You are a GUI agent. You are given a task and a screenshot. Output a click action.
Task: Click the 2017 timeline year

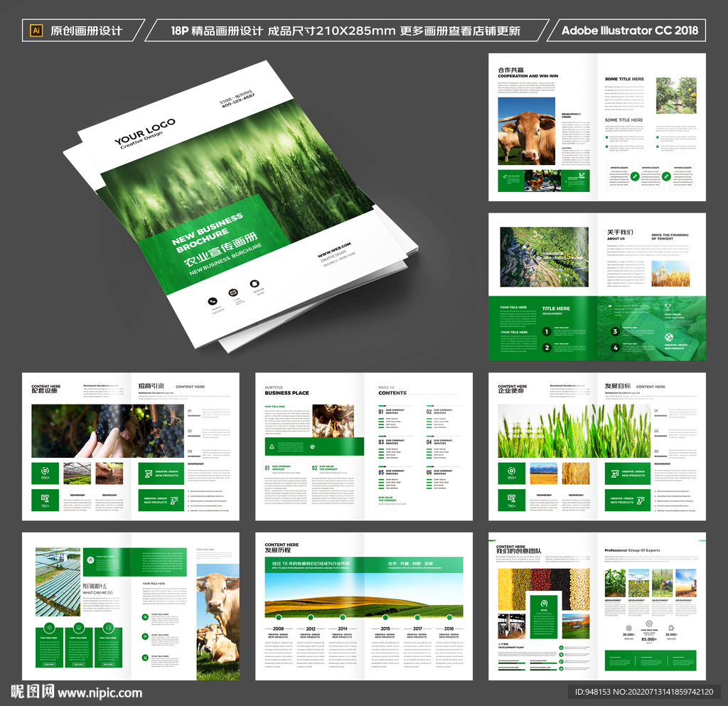point(417,629)
